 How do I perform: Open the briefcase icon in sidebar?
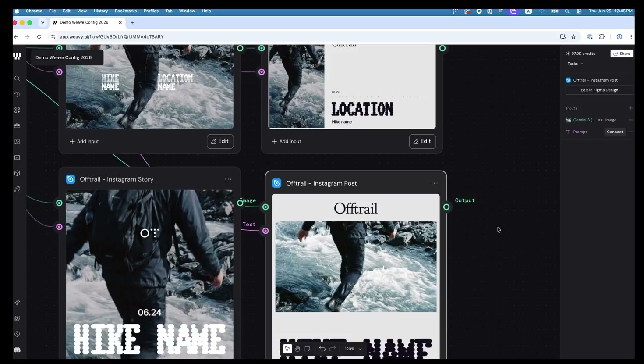[17, 126]
